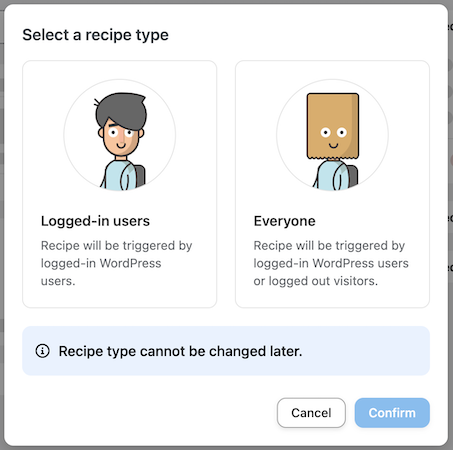This screenshot has height=450, width=453.
Task: Click the logged-in user avatar illustration
Action: pyautogui.click(x=120, y=135)
